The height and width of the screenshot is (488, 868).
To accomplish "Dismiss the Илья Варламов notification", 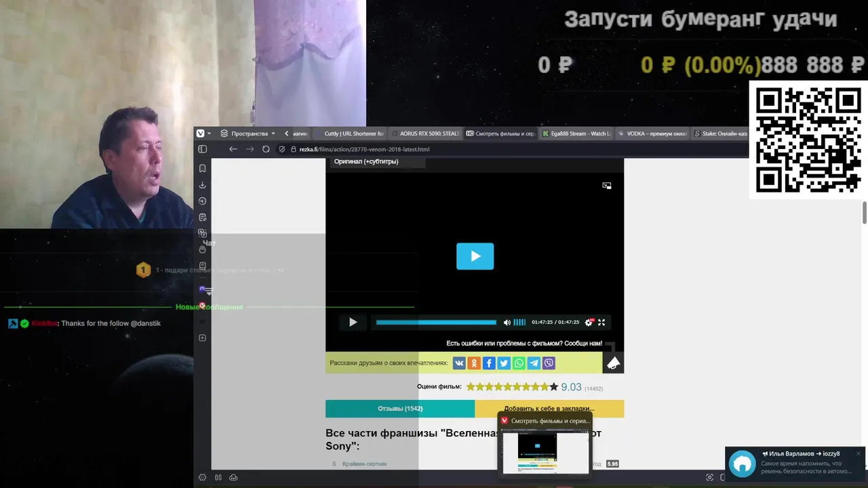I will pyautogui.click(x=858, y=453).
